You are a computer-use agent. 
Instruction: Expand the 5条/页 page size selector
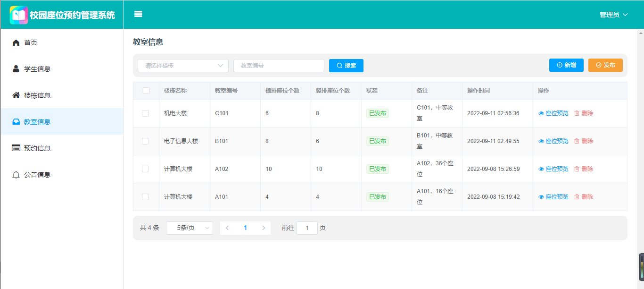pos(189,228)
